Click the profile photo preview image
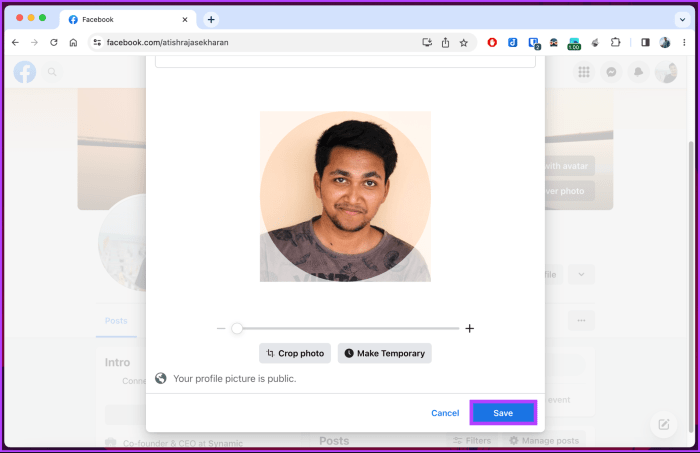 (x=345, y=196)
